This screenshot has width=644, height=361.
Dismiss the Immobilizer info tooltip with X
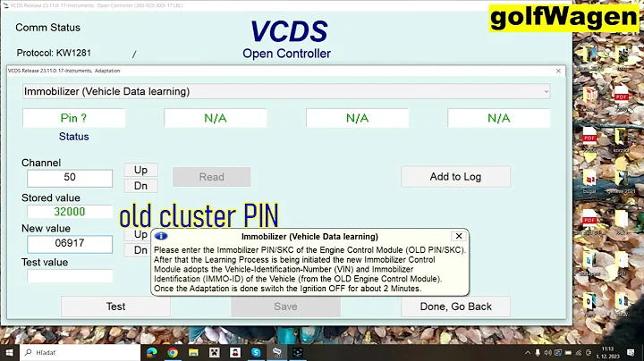click(x=459, y=236)
